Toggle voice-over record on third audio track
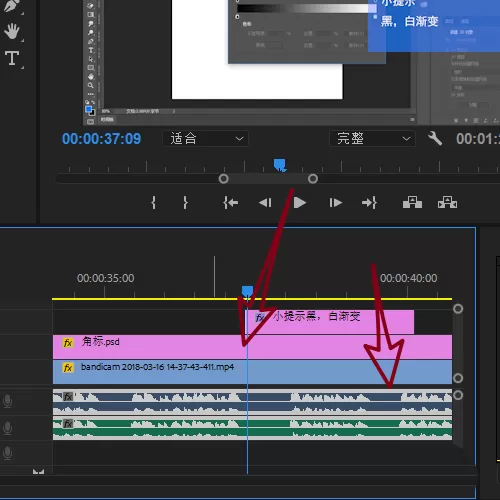 [x=7, y=453]
